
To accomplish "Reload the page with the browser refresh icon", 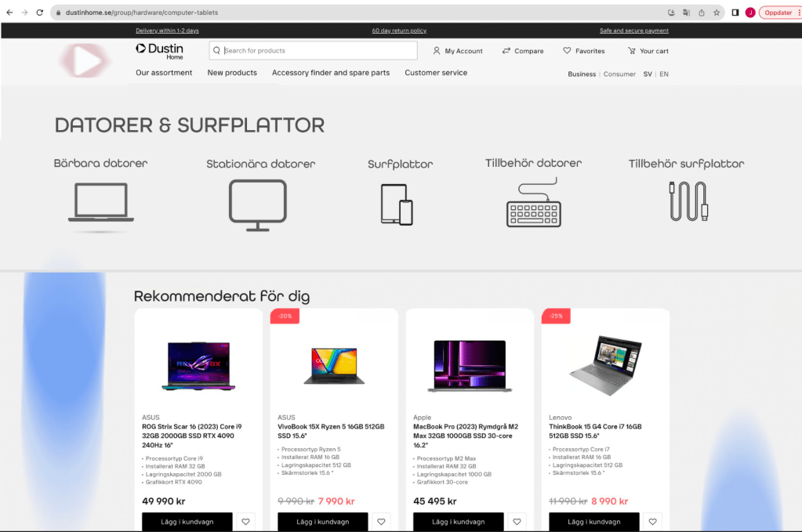I will 39,13.
